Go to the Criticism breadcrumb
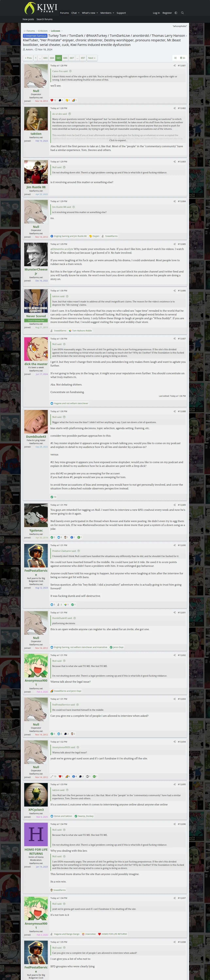 [x=43, y=31]
